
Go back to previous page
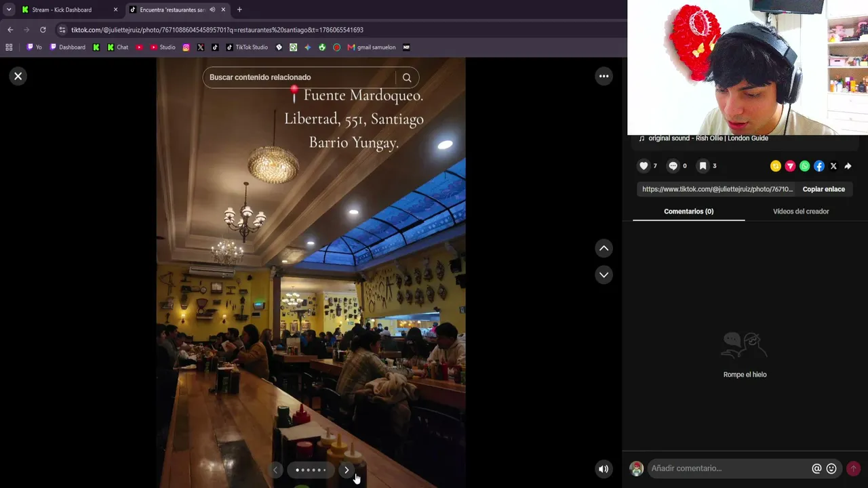click(10, 30)
